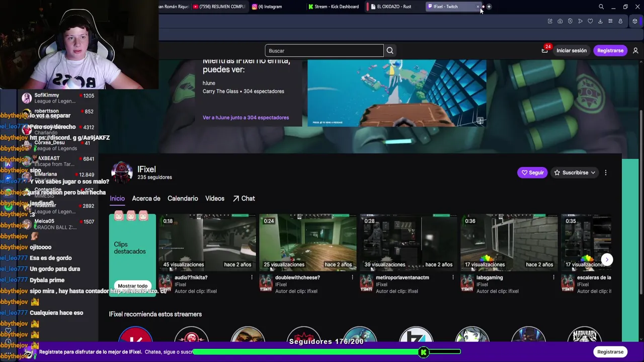Click the 0:28 clip thumbnail
The width and height of the screenshot is (644, 362).
(x=409, y=242)
